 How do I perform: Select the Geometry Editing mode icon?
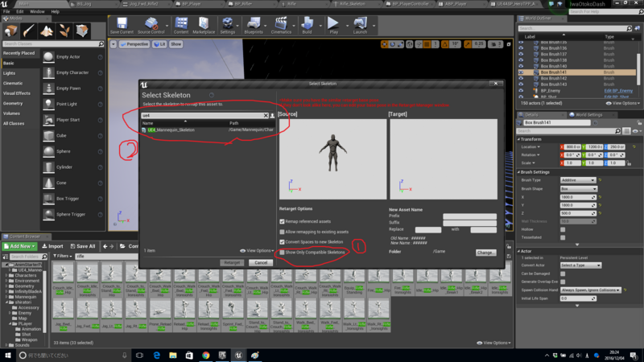pyautogui.click(x=82, y=31)
